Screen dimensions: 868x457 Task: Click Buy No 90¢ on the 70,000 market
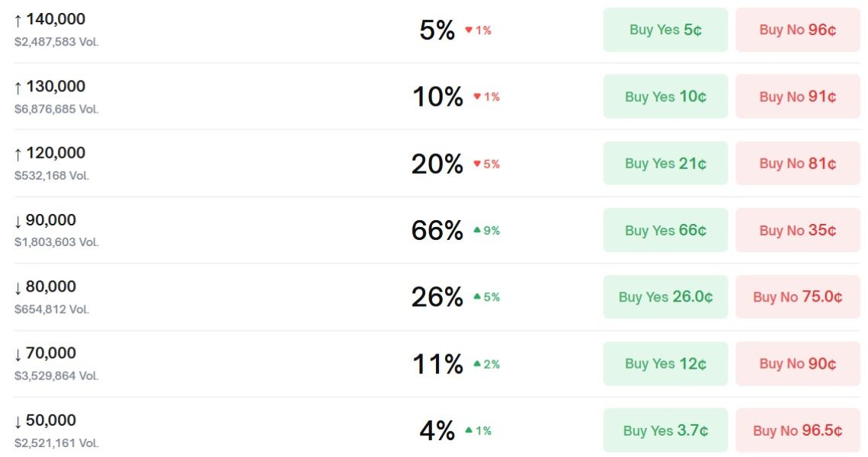tap(797, 363)
